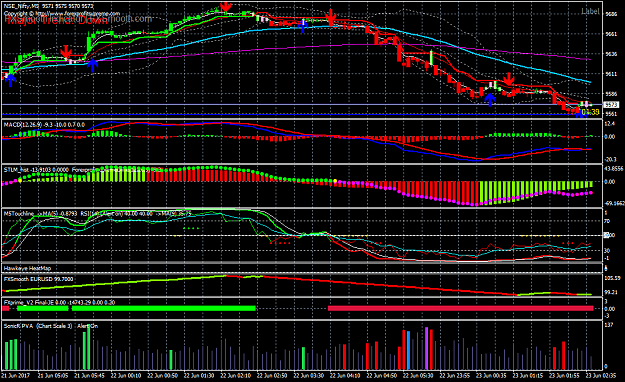The width and height of the screenshot is (625, 382).
Task: Click the 22 Jun 00:10 time label
Action: coord(126,376)
